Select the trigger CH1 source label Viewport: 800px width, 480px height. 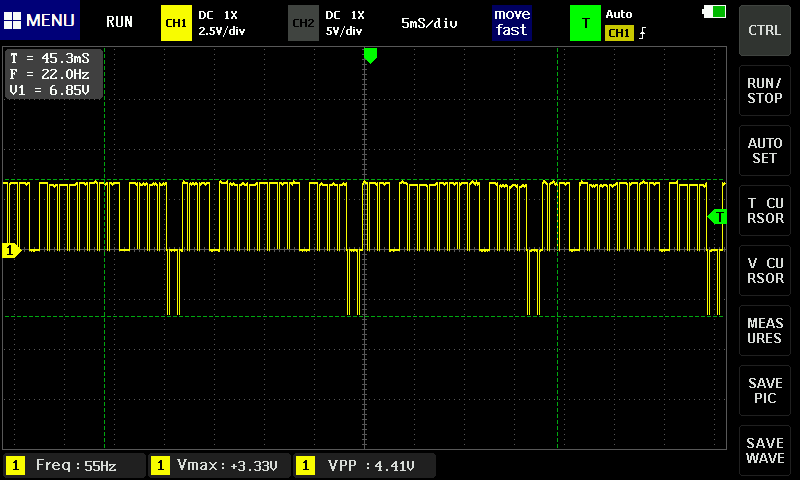pyautogui.click(x=619, y=33)
